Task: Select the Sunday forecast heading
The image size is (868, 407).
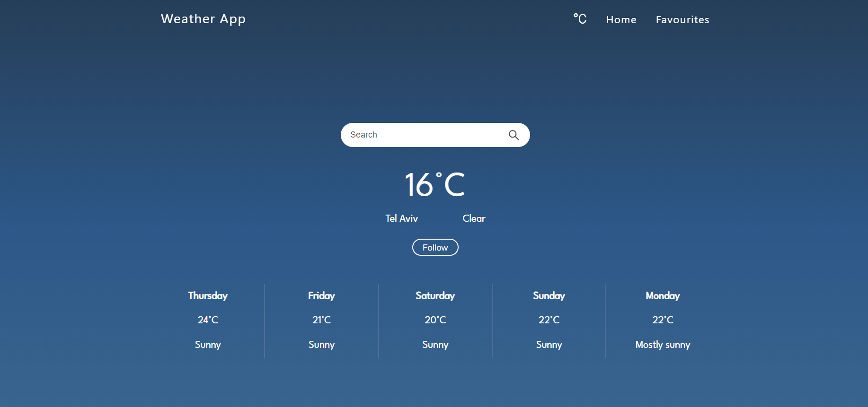Action: [549, 296]
